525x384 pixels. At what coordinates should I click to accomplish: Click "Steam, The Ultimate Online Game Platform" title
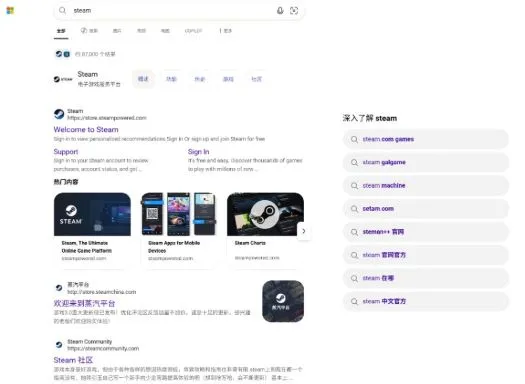coord(86,247)
